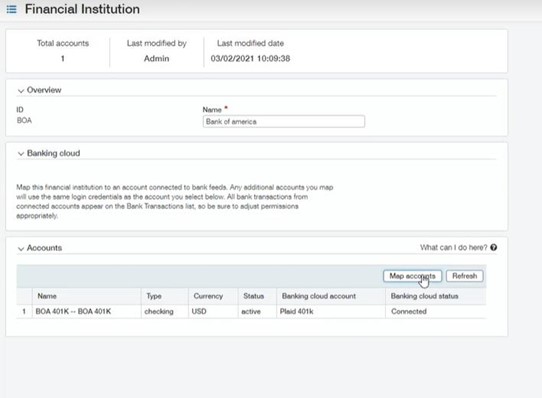Sort by the Status column header
542x398 pixels.
tap(257, 296)
